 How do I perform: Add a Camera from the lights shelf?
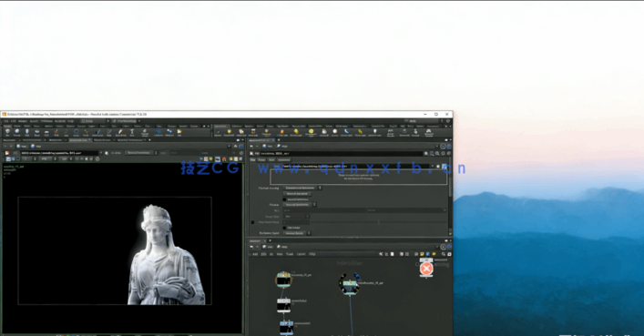pos(218,132)
